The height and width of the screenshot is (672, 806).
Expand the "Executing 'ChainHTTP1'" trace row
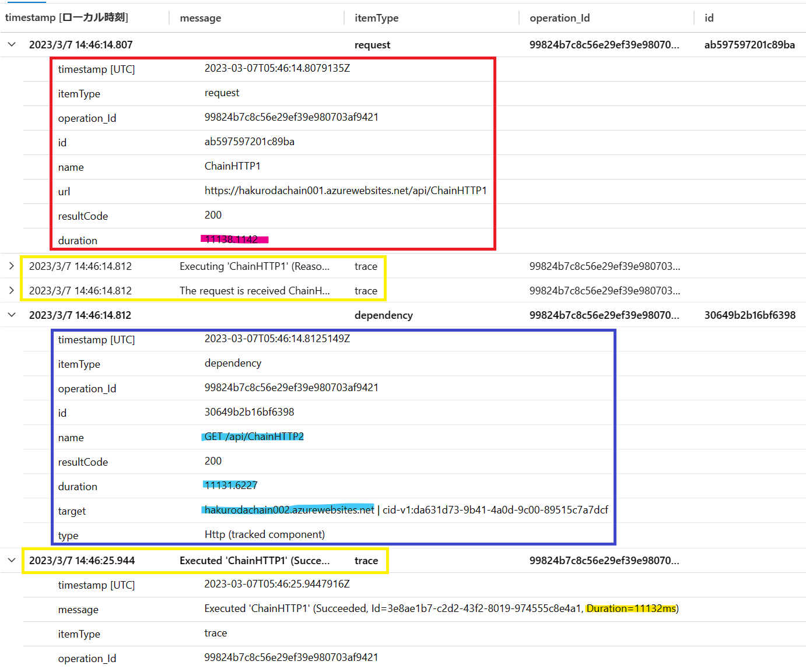[12, 266]
